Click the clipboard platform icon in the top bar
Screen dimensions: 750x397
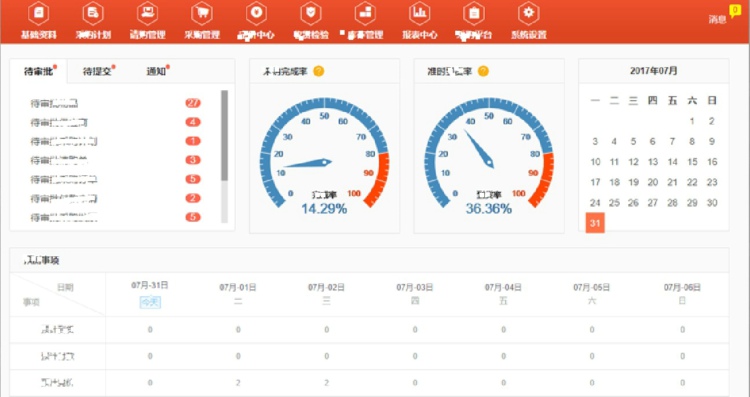click(x=474, y=13)
